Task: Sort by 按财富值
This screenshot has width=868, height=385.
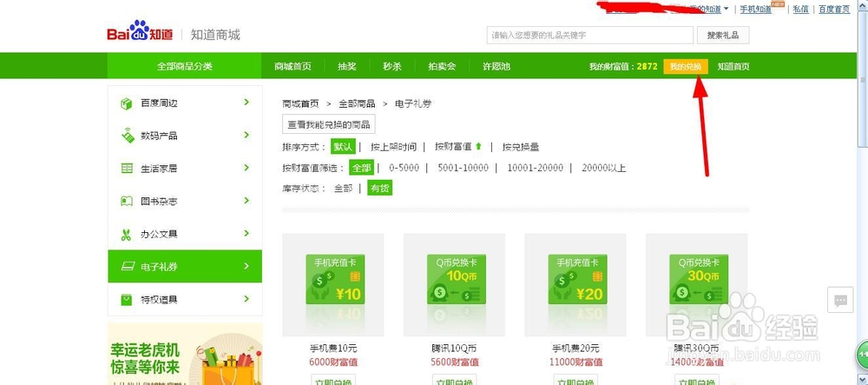Action: [x=453, y=147]
